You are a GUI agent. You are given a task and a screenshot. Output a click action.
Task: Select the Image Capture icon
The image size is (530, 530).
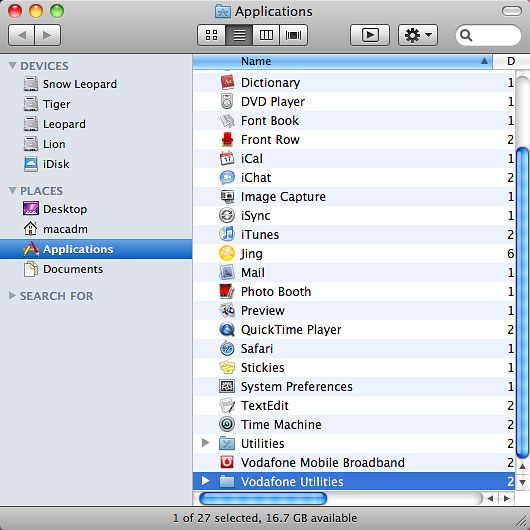click(x=227, y=196)
